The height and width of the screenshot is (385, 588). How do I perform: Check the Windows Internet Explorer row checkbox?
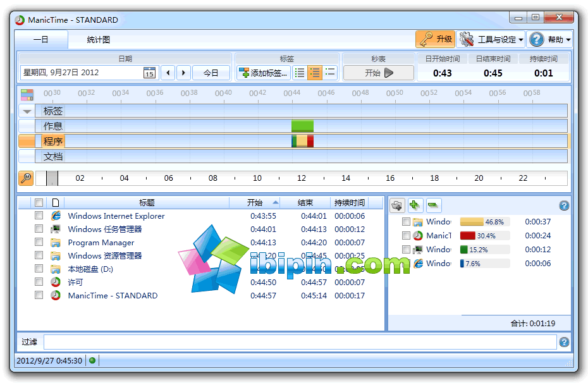[39, 215]
